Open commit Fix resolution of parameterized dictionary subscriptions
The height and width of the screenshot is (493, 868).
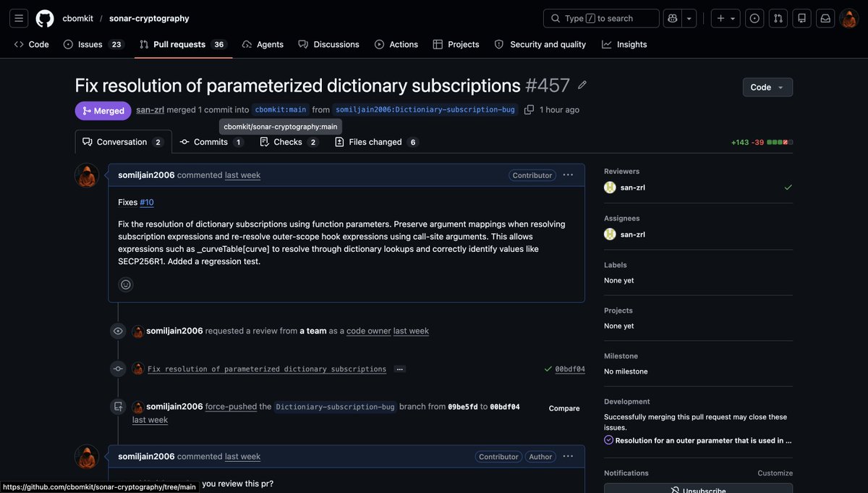click(x=267, y=369)
